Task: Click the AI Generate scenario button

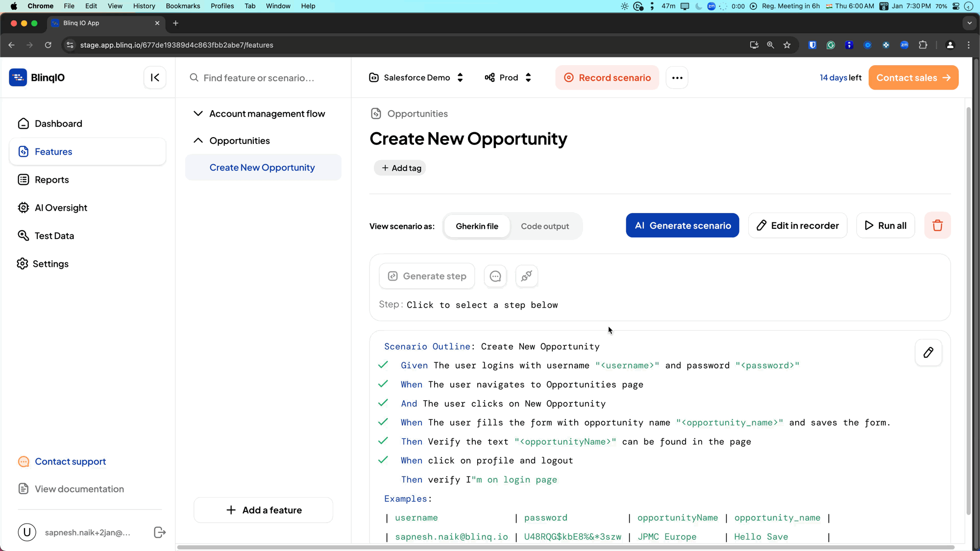Action: pyautogui.click(x=683, y=225)
